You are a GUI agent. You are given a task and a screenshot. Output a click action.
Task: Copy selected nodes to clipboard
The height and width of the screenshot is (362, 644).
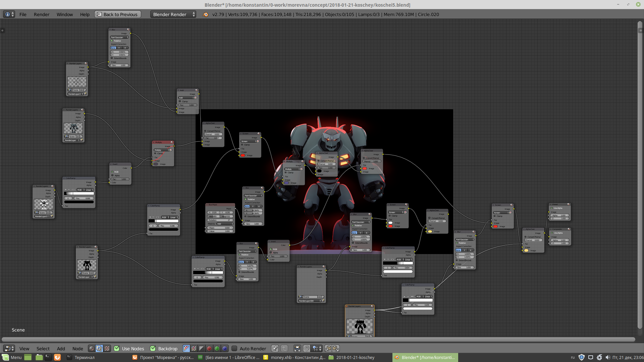pyautogui.click(x=328, y=349)
